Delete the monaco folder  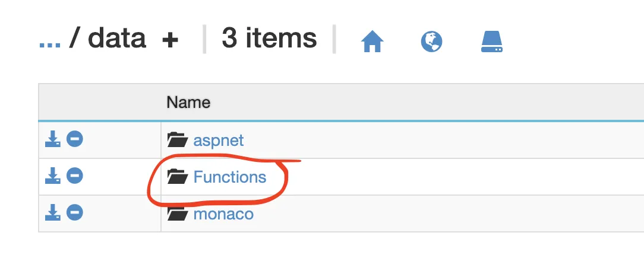74,212
